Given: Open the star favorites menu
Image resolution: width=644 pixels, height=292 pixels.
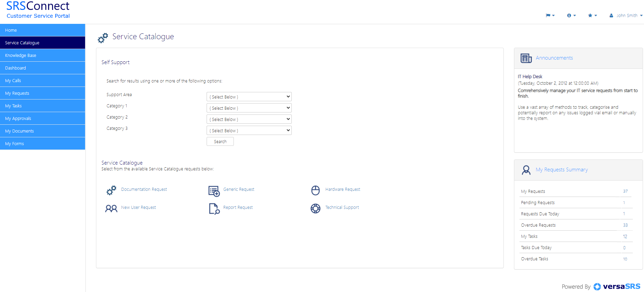Looking at the screenshot, I should (x=592, y=16).
